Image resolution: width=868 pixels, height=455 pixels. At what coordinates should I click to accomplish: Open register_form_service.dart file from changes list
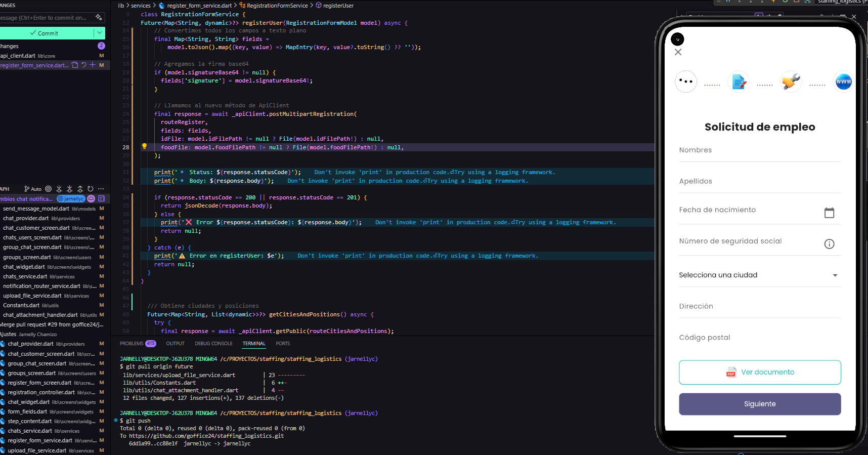tap(34, 65)
